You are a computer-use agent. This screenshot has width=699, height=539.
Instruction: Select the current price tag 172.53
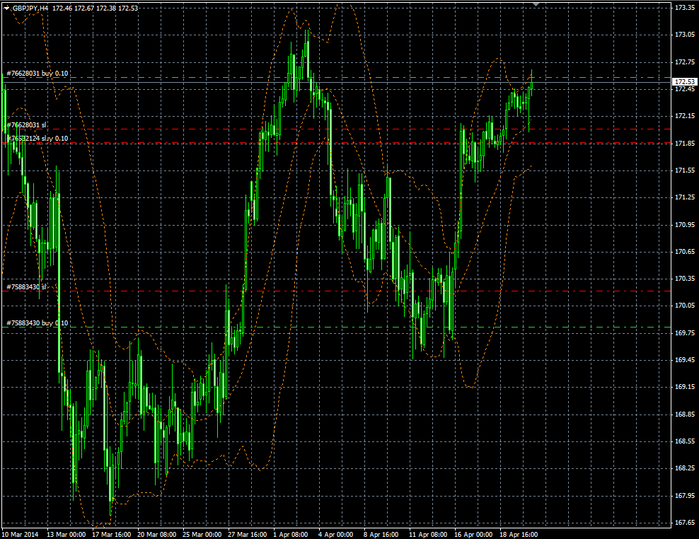[x=685, y=82]
